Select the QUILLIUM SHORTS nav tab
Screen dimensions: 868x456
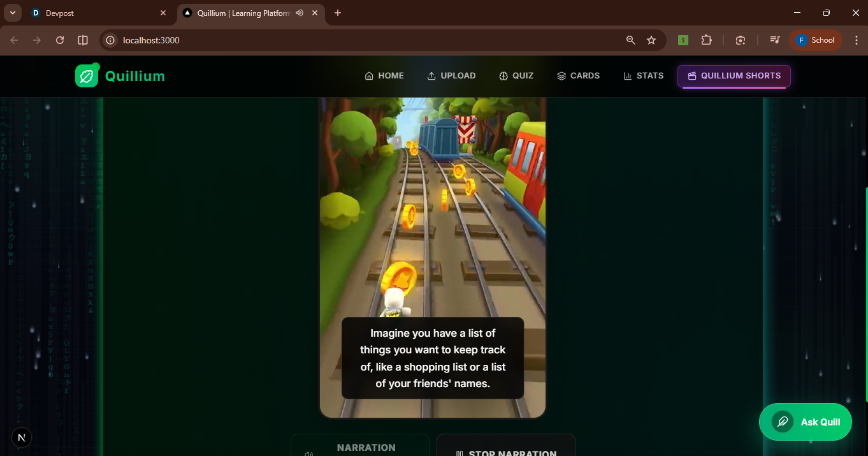tap(734, 76)
